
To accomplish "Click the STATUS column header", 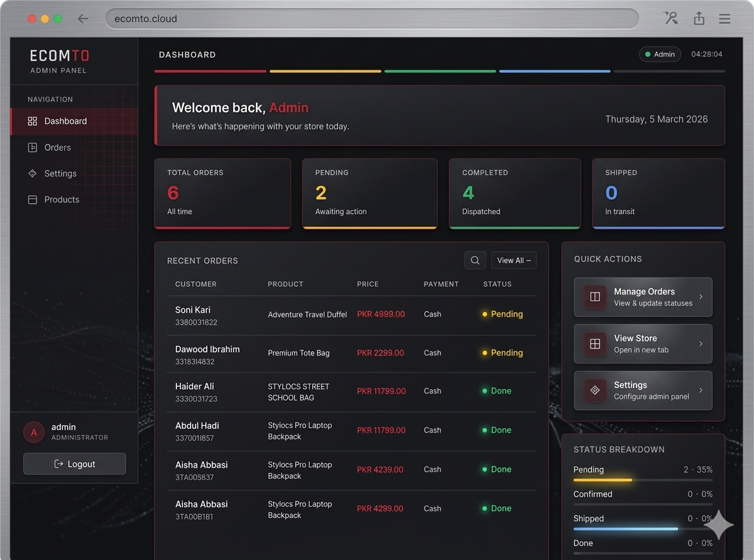I will tap(498, 284).
